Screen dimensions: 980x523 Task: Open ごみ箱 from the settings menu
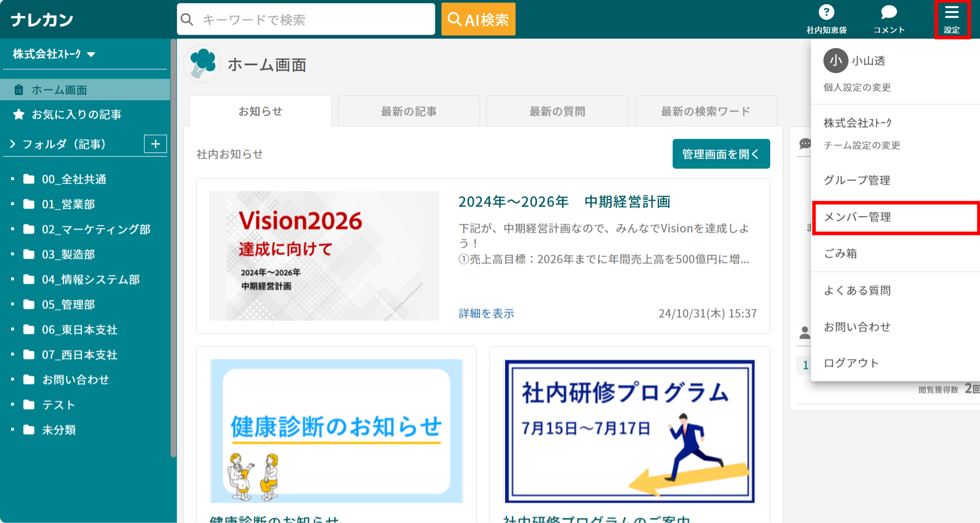pos(840,253)
